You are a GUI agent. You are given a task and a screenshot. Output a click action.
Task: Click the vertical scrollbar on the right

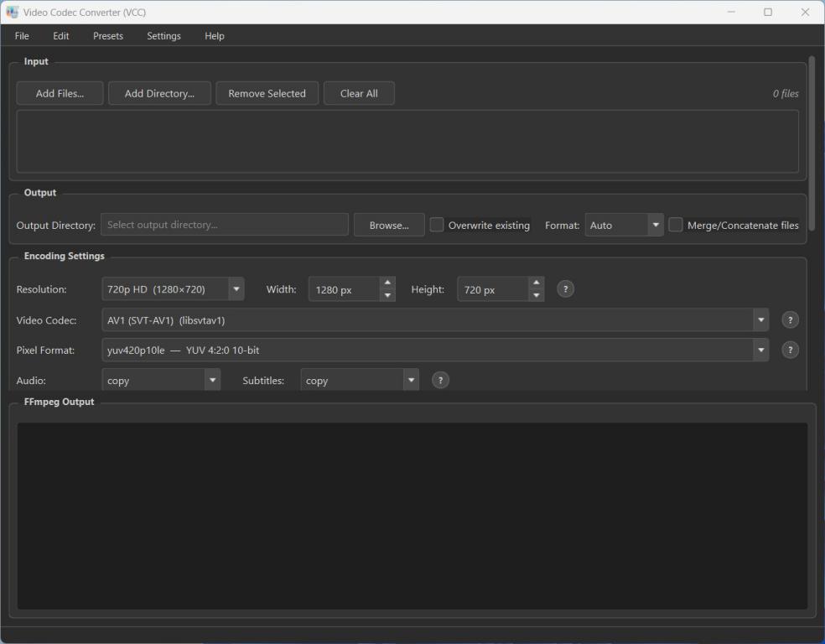pos(811,126)
